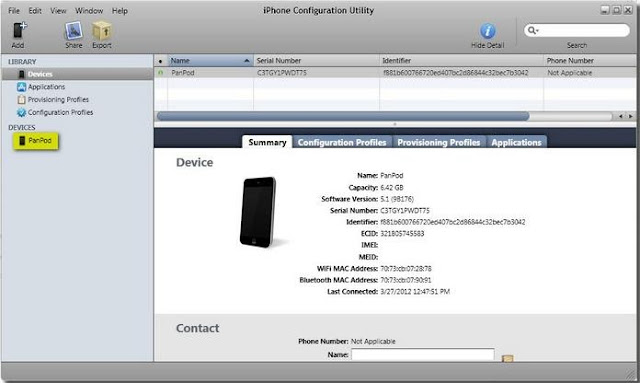Screen dimensions: 640x383
Task: Click the identifier cell in device table
Action: (x=456, y=73)
